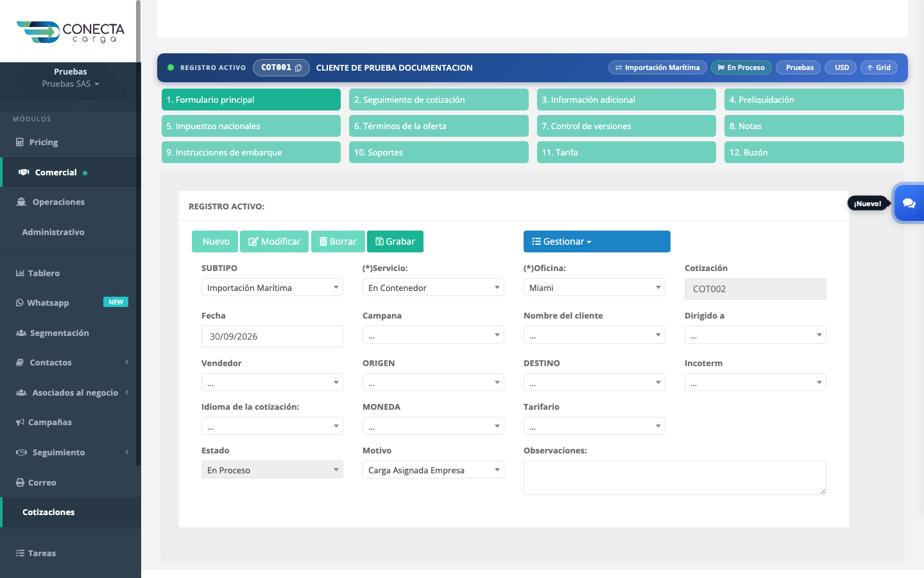Open the ORIGEN dropdown
Image resolution: width=924 pixels, height=578 pixels.
(x=433, y=382)
